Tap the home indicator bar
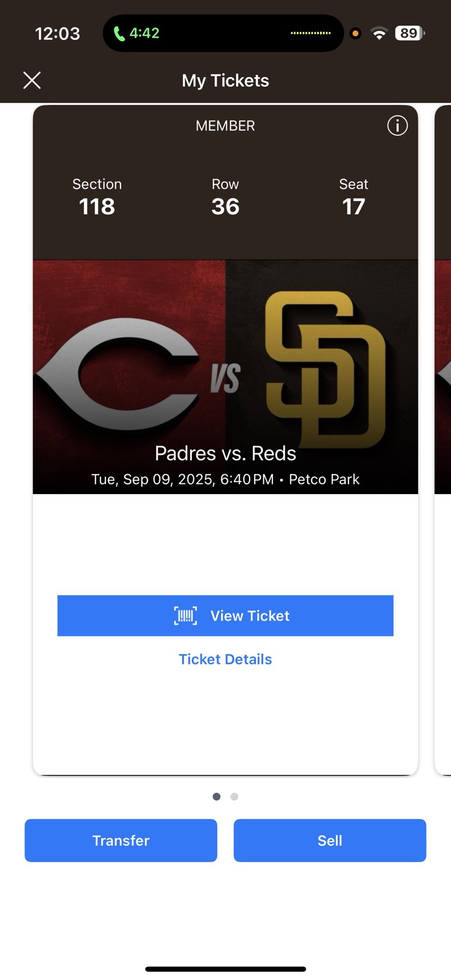Screen dimensions: 451x980 pos(225,969)
